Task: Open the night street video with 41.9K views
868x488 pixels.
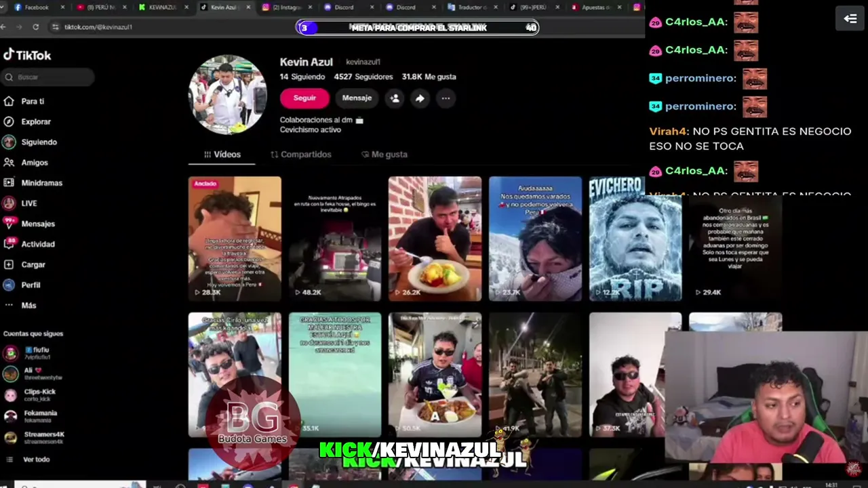Action: [x=535, y=374]
